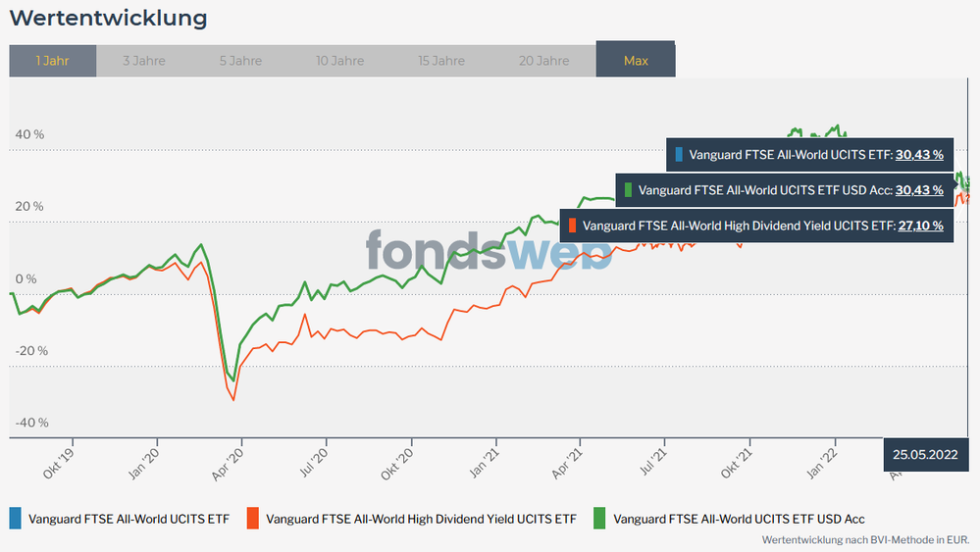Screen dimensions: 980x552
Task: Click the blue legend swatch below the chart
Action: (x=14, y=518)
